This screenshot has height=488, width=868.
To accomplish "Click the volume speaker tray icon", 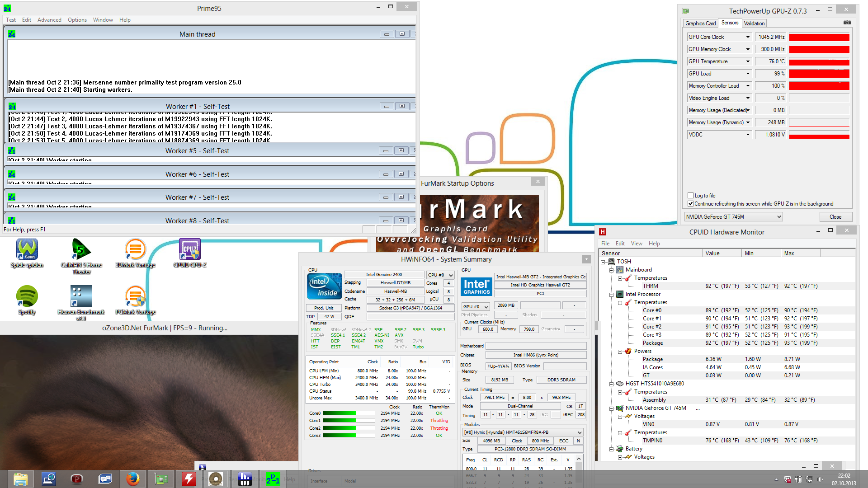I will 821,479.
